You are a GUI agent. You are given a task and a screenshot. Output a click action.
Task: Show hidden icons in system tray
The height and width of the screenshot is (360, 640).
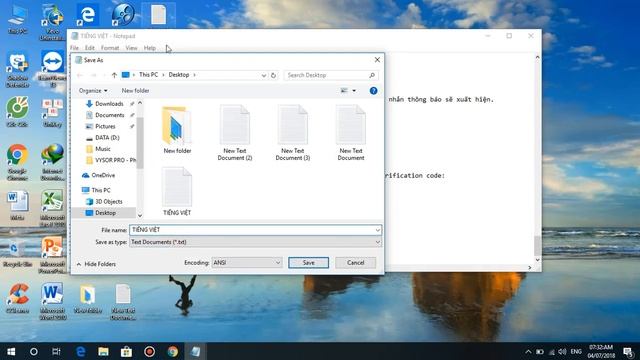pos(528,351)
